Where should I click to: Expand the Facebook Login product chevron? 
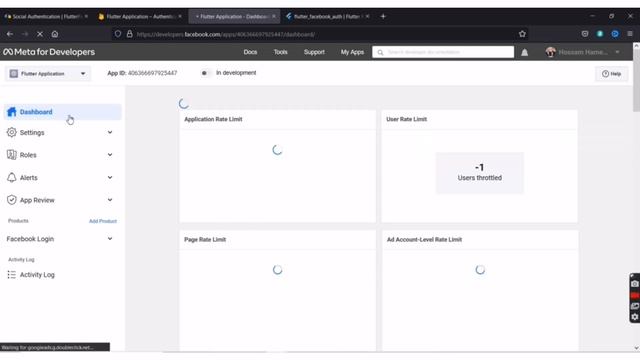pyautogui.click(x=110, y=239)
